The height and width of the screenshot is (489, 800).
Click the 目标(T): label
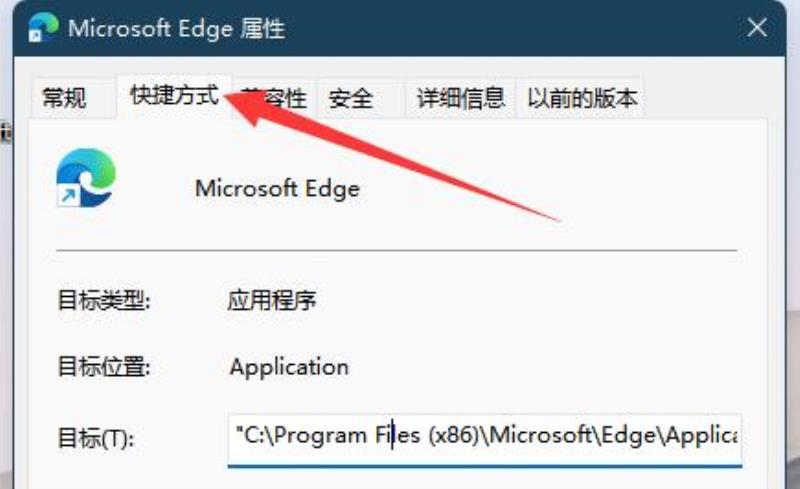coord(96,438)
